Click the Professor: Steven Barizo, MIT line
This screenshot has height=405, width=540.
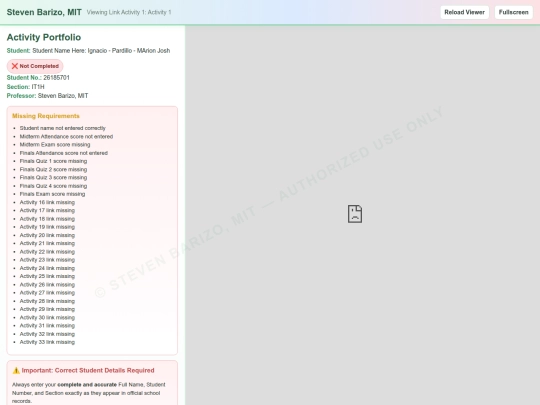click(x=47, y=96)
